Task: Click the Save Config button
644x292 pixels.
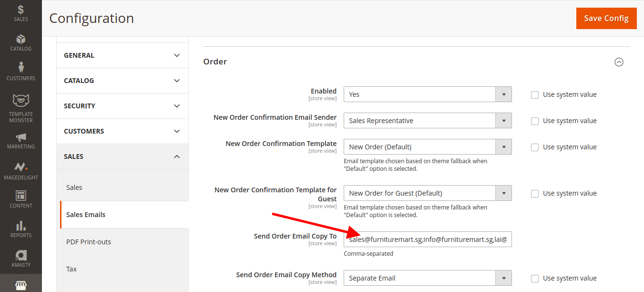Action: pos(606,18)
